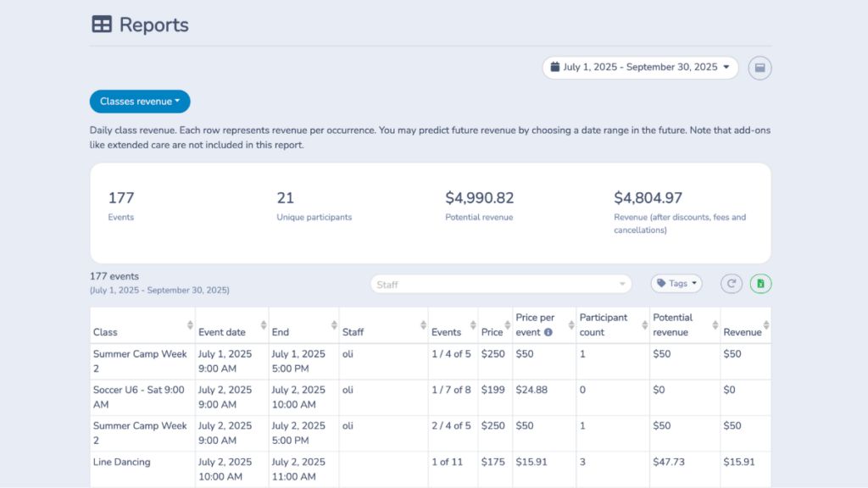Toggle sorting on the Class column
This screenshot has width=868, height=488.
pos(188,324)
